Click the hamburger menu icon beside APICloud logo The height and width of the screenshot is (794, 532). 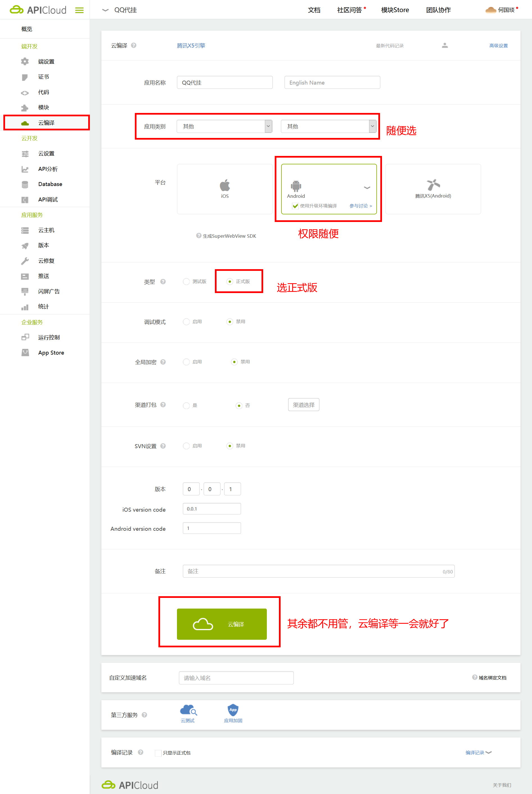[79, 10]
